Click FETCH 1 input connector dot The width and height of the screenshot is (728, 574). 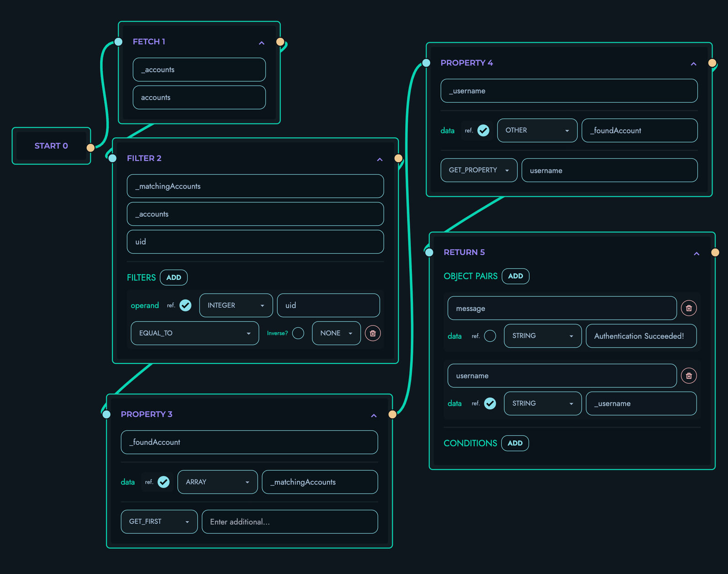(118, 42)
